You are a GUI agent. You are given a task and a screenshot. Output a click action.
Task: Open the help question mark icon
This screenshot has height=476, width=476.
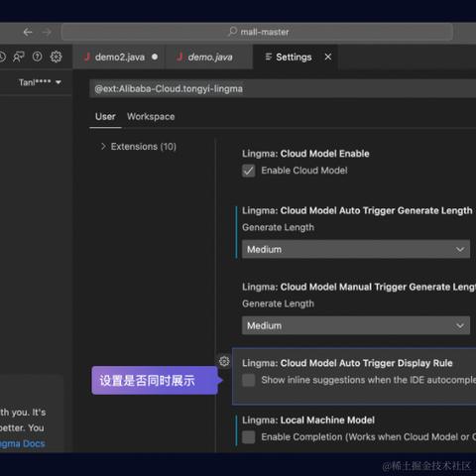pos(38,57)
